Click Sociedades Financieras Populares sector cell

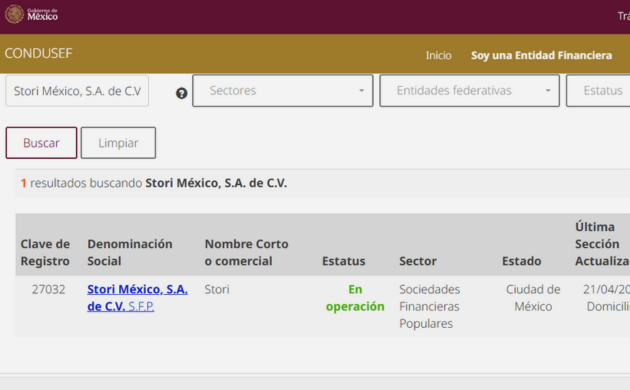pos(430,306)
